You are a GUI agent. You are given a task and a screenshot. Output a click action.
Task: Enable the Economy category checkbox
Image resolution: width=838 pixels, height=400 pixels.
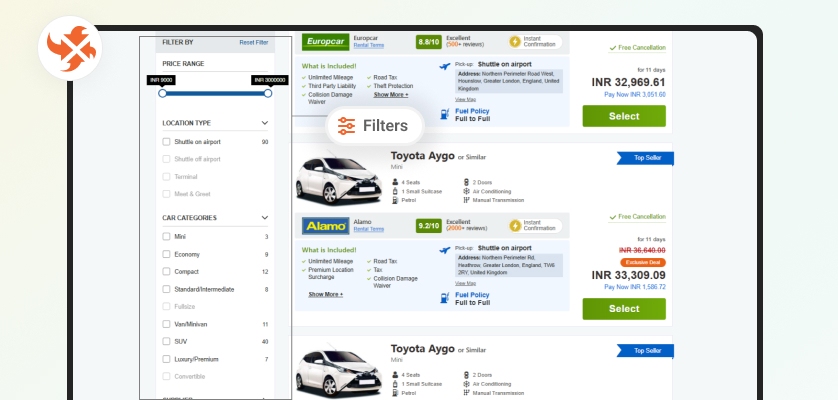coord(166,254)
